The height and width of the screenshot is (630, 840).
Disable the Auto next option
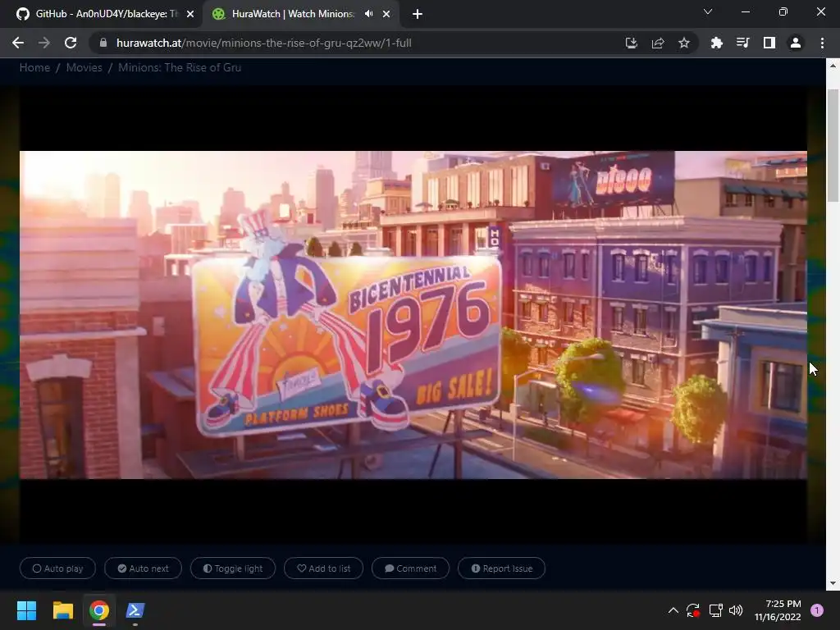(x=143, y=568)
